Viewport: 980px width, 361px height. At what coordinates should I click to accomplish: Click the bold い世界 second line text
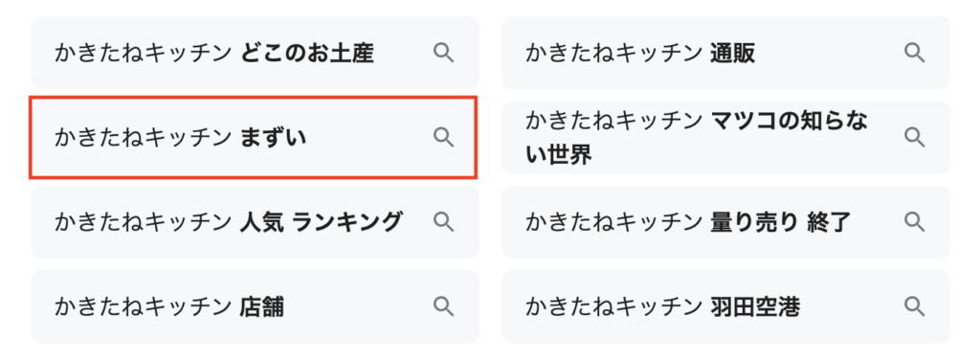coord(558,154)
